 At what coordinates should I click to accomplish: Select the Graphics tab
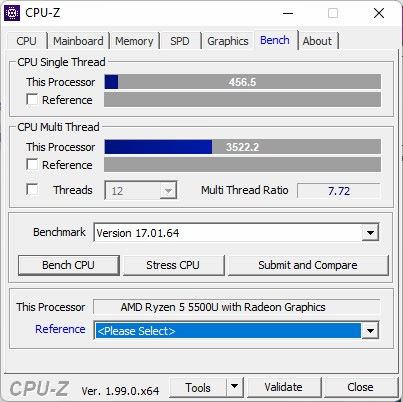coord(228,41)
